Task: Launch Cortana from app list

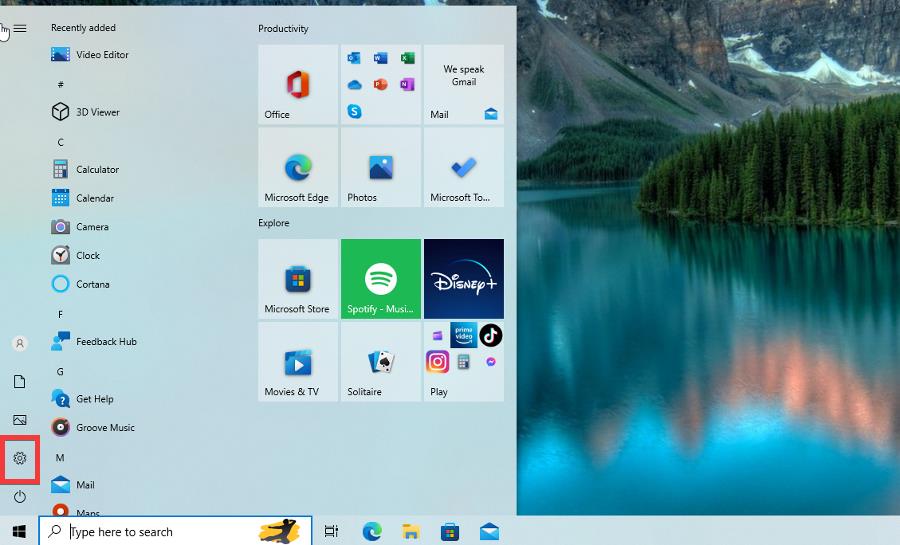Action: tap(80, 284)
